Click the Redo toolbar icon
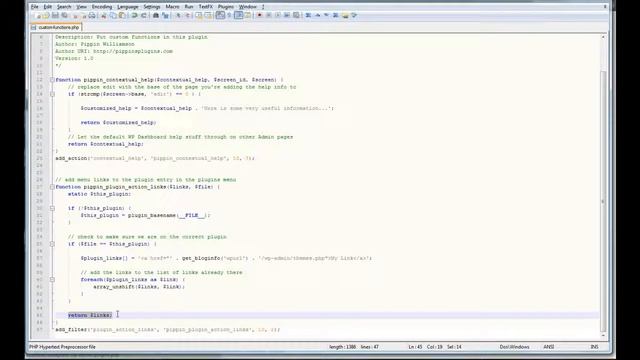640x360 pixels. click(143, 16)
